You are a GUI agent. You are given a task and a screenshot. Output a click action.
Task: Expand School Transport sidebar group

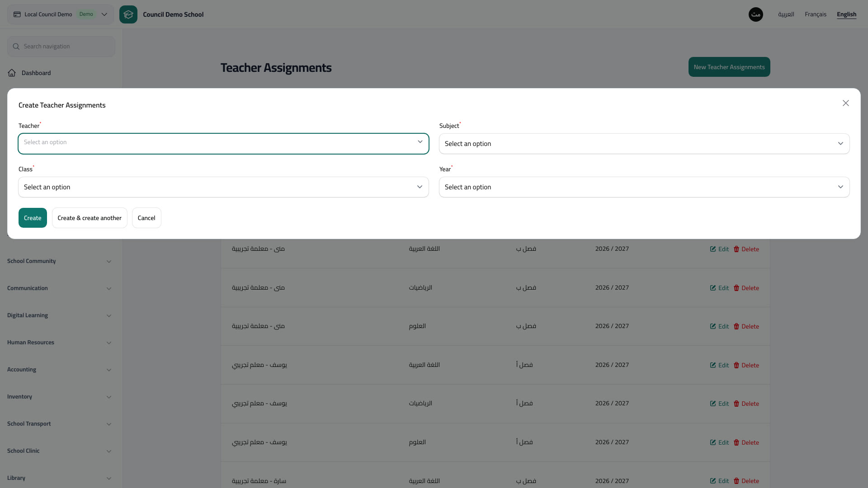tap(59, 424)
